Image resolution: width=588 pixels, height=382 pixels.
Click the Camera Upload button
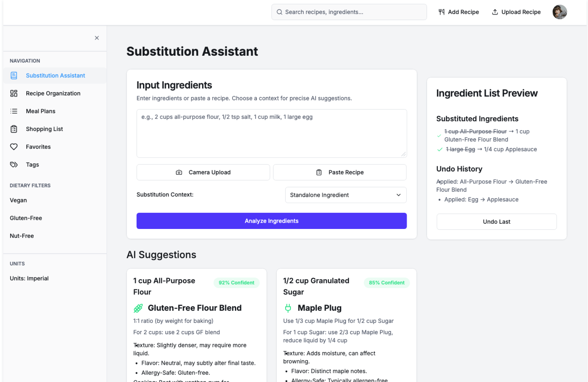click(203, 172)
